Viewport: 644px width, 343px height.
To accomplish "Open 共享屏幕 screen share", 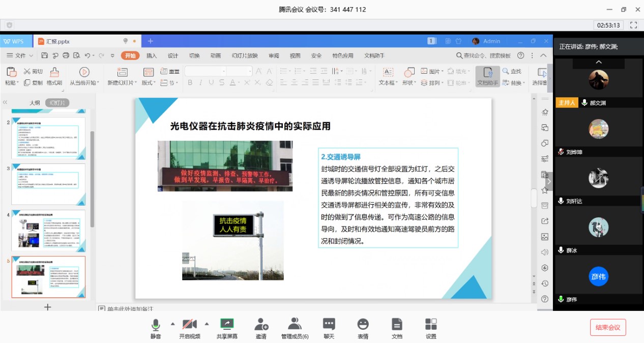I will click(x=227, y=325).
